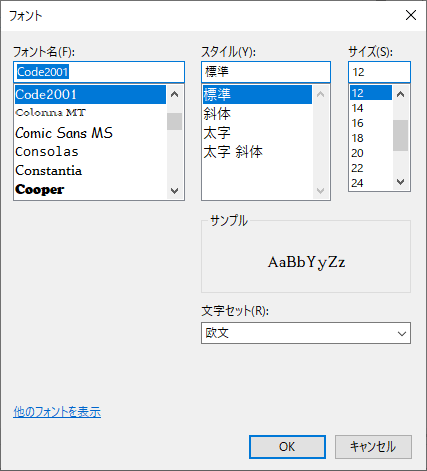427x471 pixels.
Task: Select Comic Sans MS font
Action: (x=90, y=133)
